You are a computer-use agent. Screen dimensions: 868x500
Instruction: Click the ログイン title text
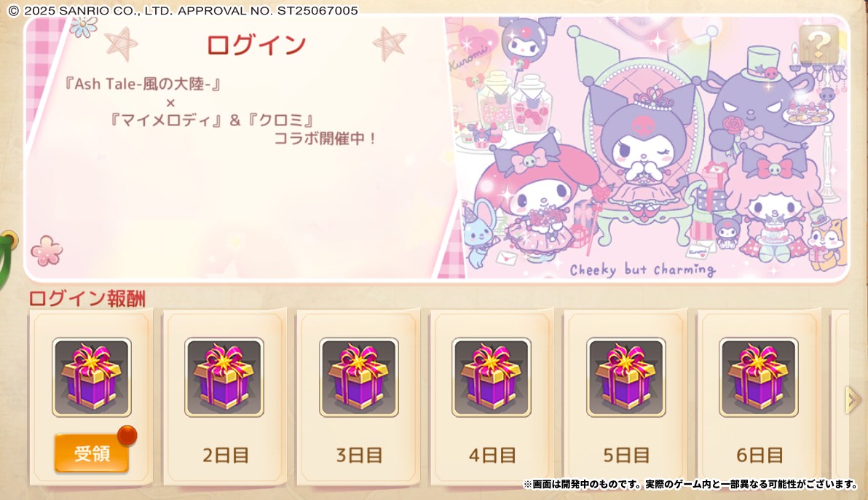click(x=256, y=44)
